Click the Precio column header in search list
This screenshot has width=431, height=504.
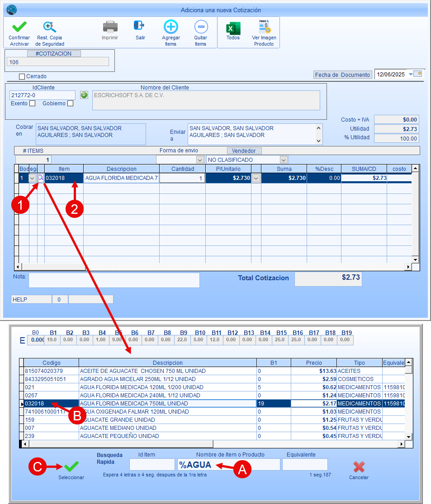point(314,363)
